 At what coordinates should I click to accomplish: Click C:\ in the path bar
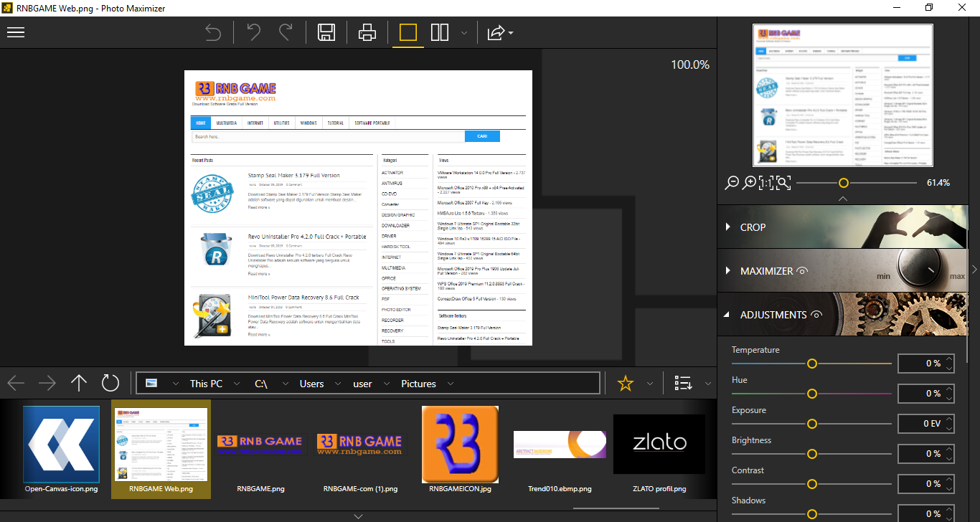[x=261, y=384]
